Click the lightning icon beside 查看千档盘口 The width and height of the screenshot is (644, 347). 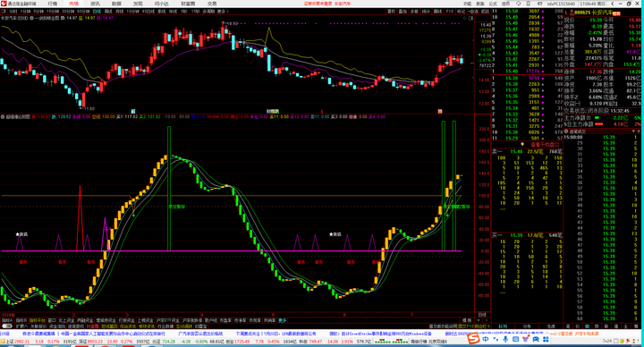point(522,144)
